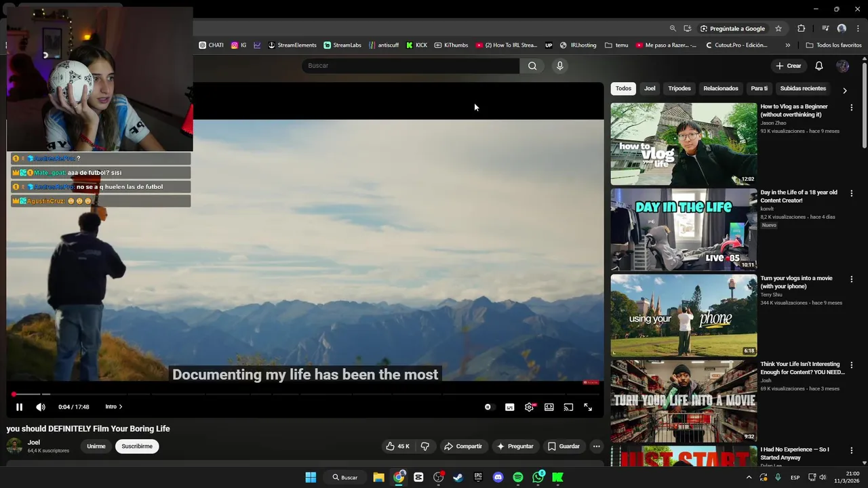Viewport: 868px width, 488px height.
Task: Open Joel channel name link
Action: [34, 442]
